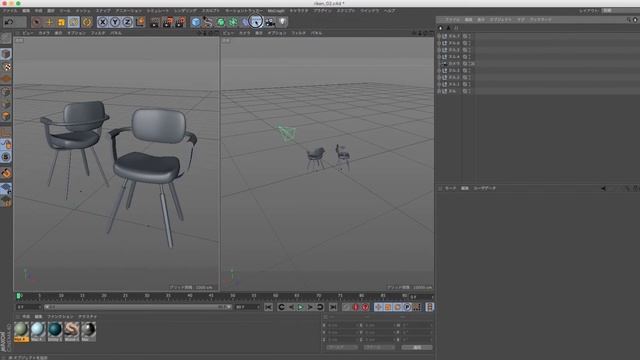
Task: Click Render to Picture Viewer icon
Action: point(167,22)
